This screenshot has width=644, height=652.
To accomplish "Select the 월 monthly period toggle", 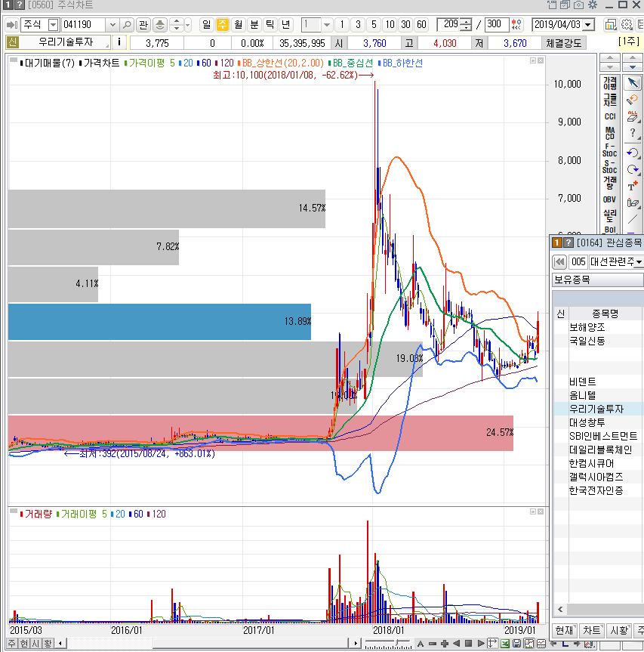I will [x=238, y=24].
